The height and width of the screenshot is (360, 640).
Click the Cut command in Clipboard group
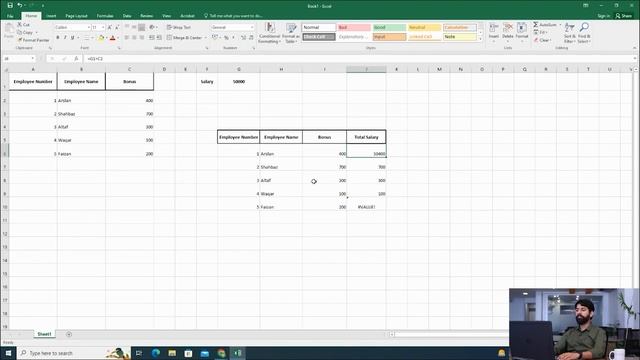coord(24,24)
